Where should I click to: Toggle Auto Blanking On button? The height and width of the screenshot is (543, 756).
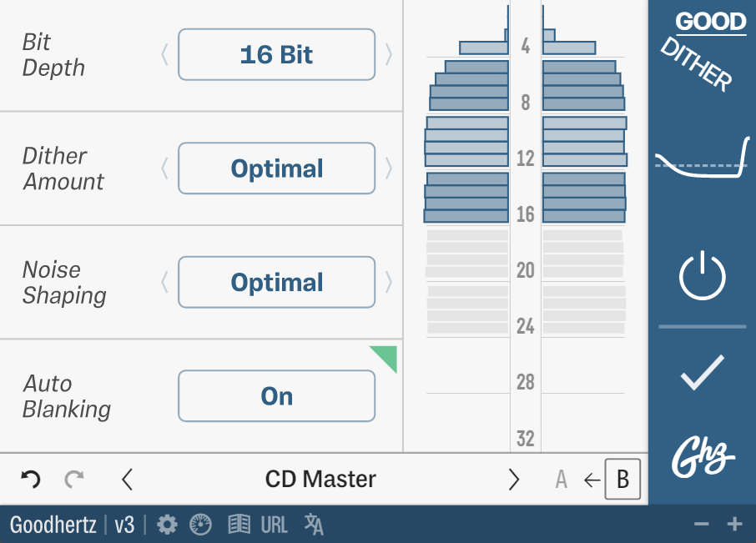tap(277, 396)
